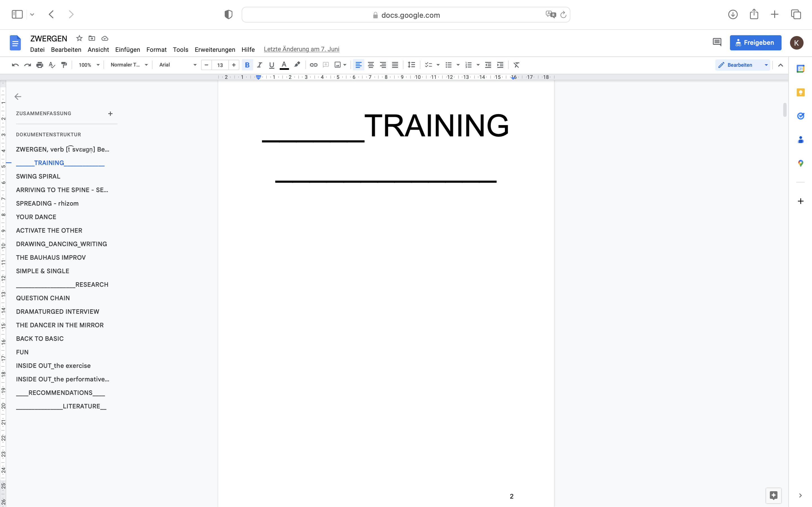Click the clear formatting icon
812x507 pixels.
pos(517,65)
